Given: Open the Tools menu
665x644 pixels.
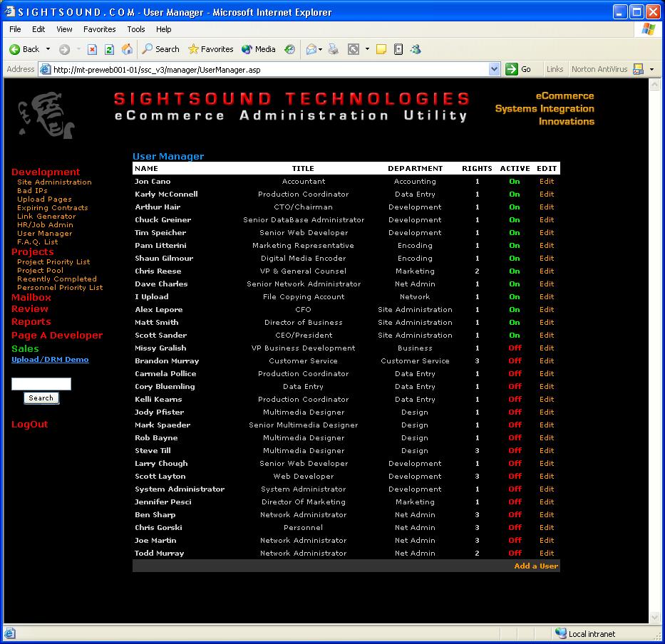Looking at the screenshot, I should tap(136, 29).
